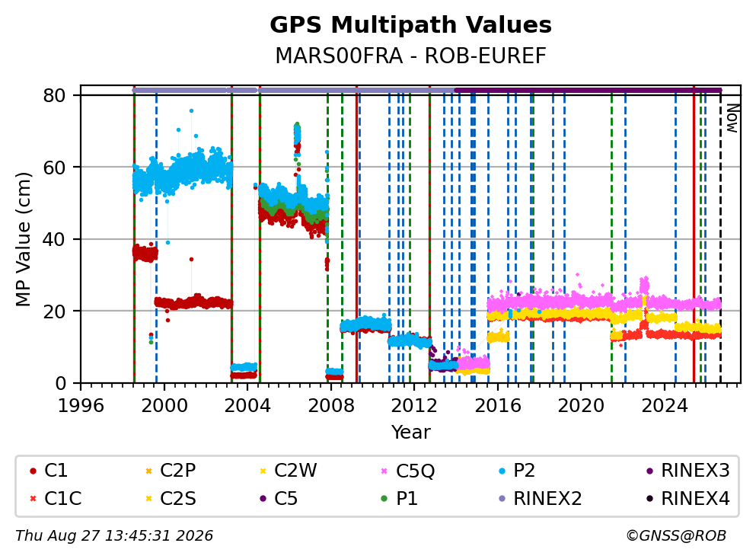Select the RINEX4 legend entry
The image size is (756, 559).
(688, 499)
